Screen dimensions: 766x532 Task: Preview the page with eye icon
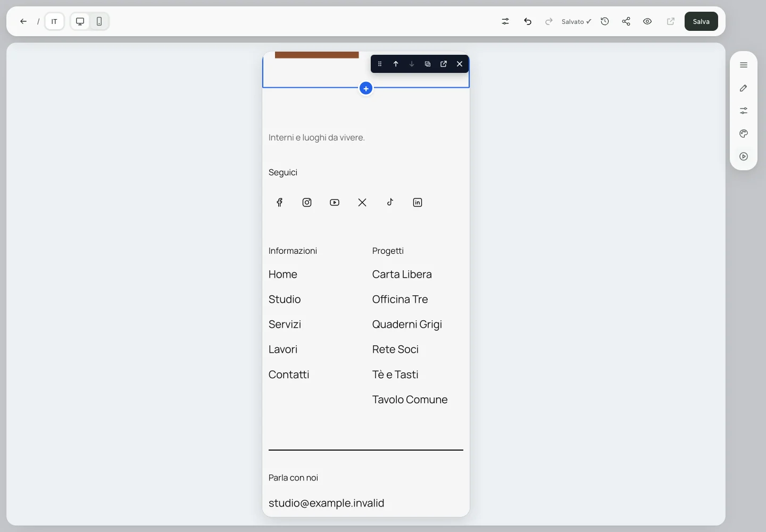pyautogui.click(x=647, y=21)
